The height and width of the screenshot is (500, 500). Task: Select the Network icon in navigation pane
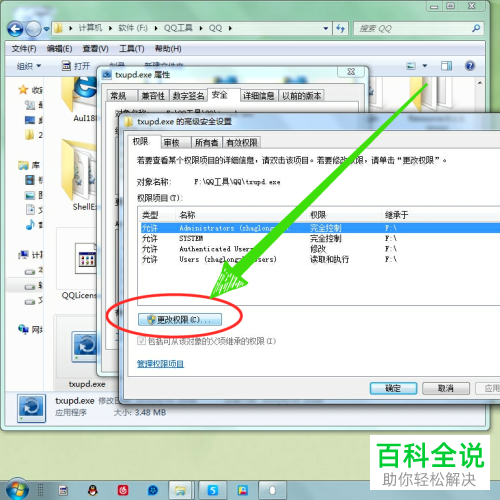pyautogui.click(x=23, y=329)
